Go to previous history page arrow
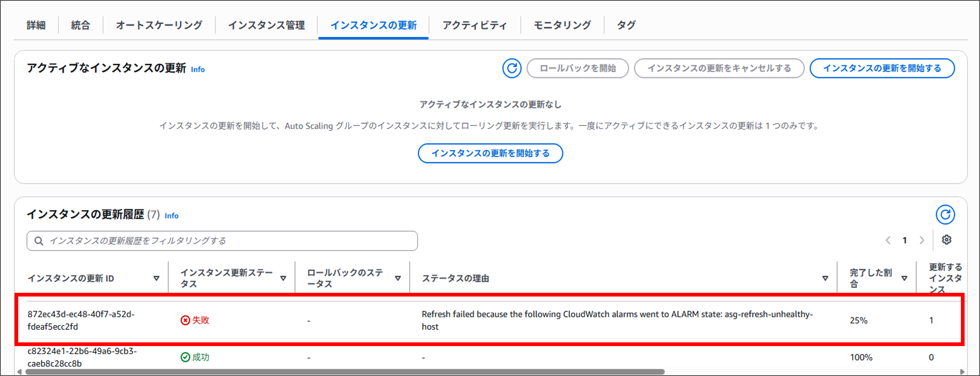The height and width of the screenshot is (376, 980). pos(888,240)
